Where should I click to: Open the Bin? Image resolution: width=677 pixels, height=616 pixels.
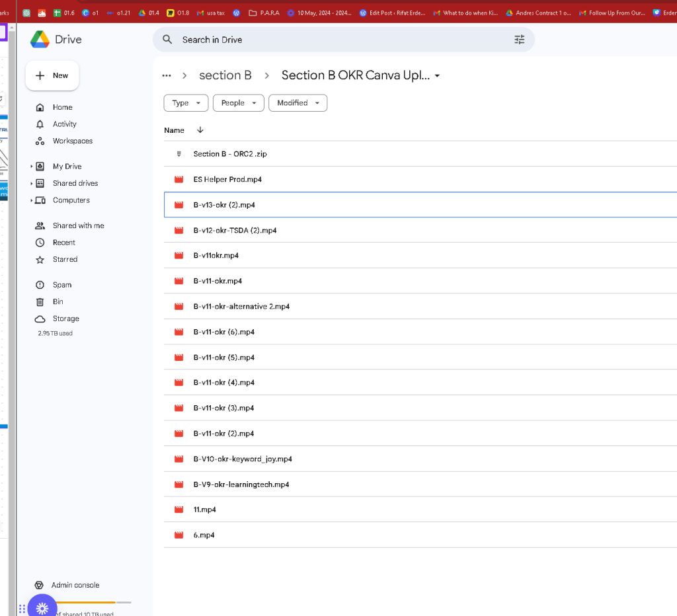58,301
